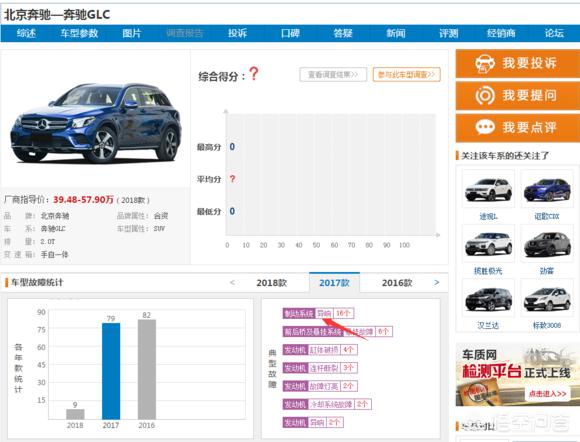This screenshot has width=580, height=442.
Task: Click the speech bubble icon on 我要点评
Action: [485, 128]
